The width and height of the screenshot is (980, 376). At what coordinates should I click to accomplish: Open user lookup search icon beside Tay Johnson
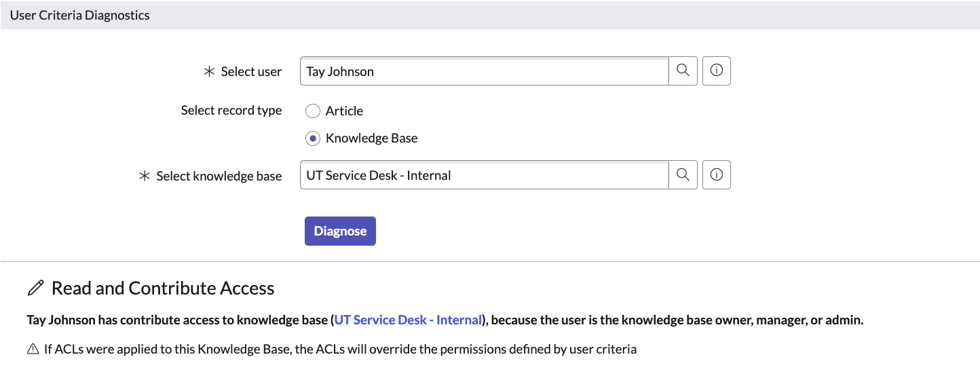pos(683,71)
